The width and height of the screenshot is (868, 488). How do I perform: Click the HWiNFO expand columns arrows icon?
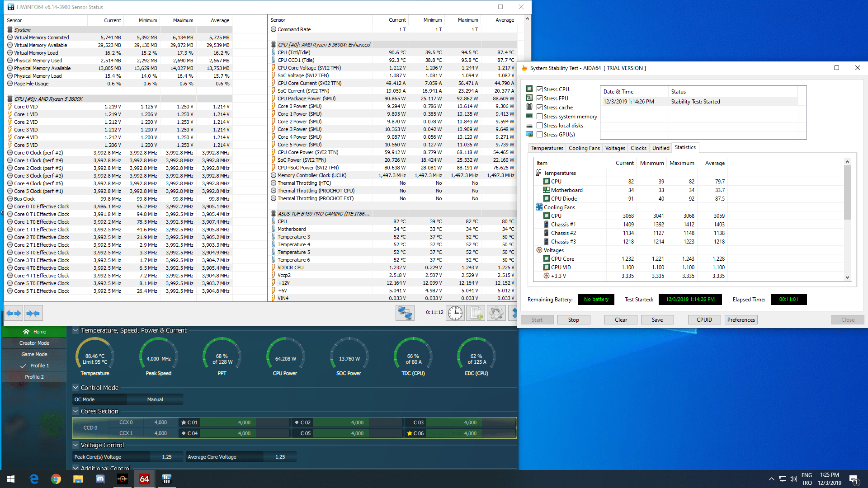pyautogui.click(x=14, y=313)
